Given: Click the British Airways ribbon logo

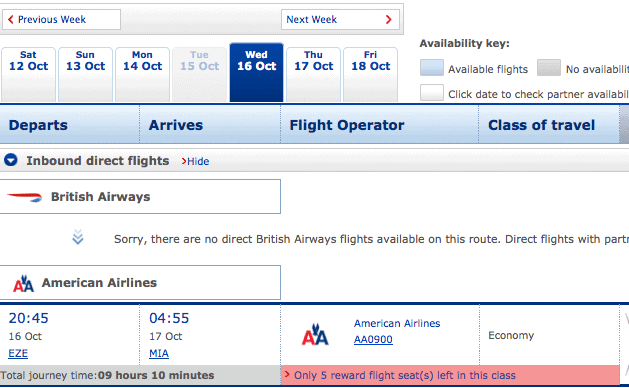Looking at the screenshot, I should pos(24,197).
